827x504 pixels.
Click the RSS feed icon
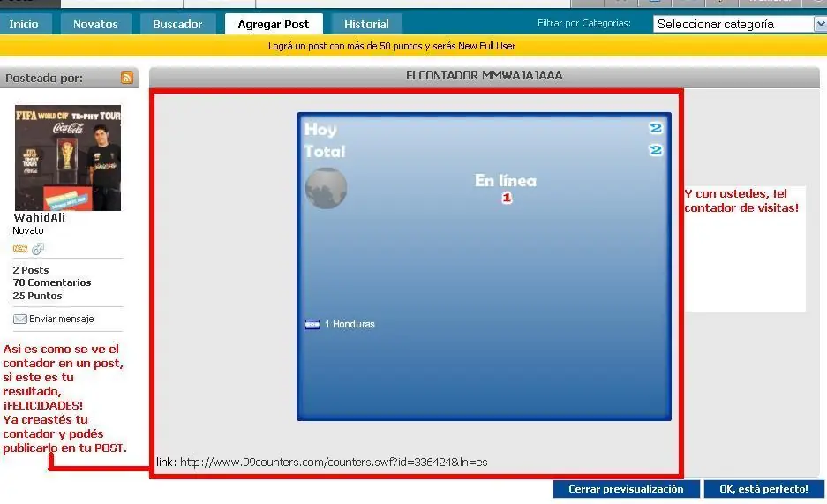(x=126, y=78)
